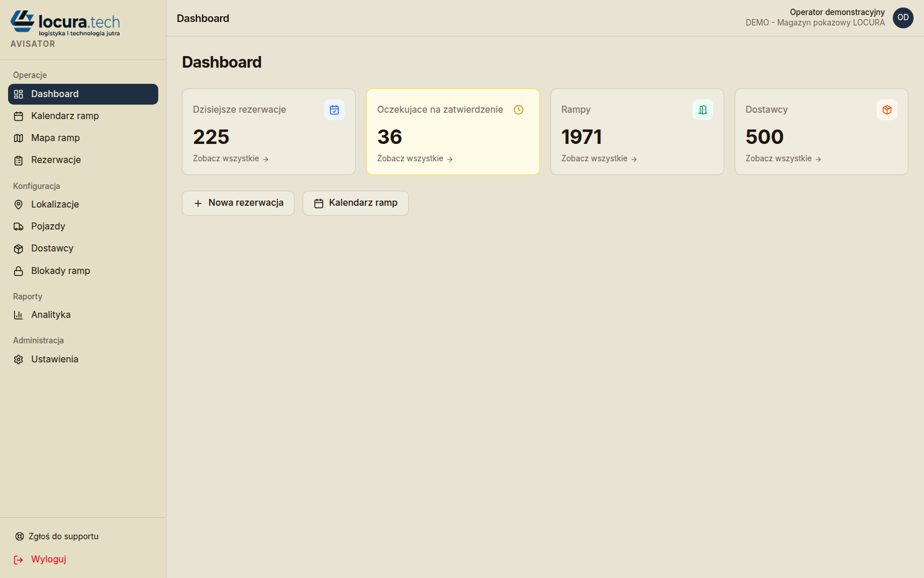Click the Wyloguj logout icon

(x=18, y=560)
